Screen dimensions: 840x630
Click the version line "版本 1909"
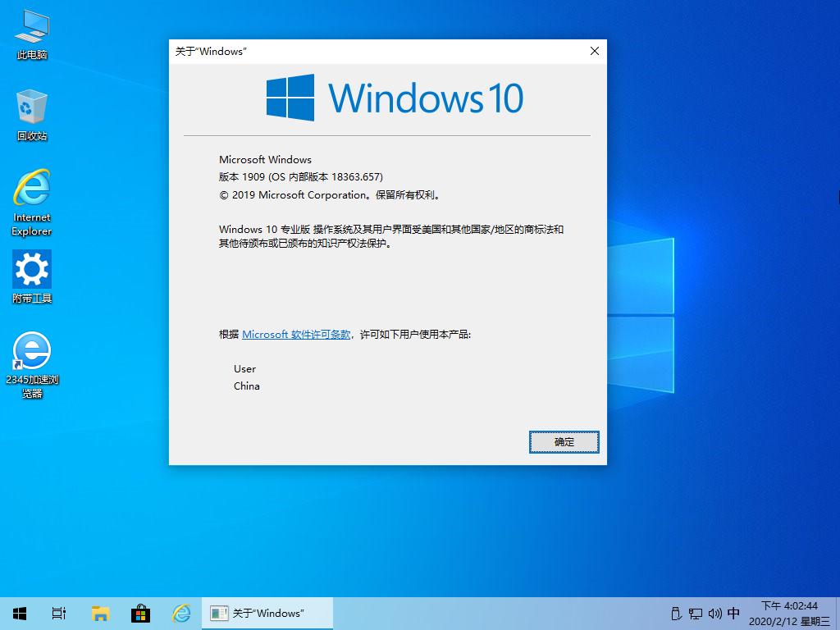tap(301, 177)
